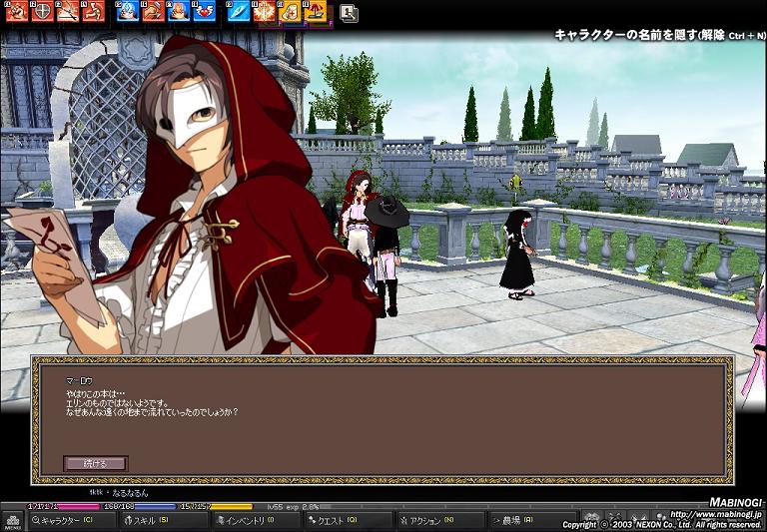Use the F8 winged heart skill icon
This screenshot has width=767, height=532.
coord(205,11)
